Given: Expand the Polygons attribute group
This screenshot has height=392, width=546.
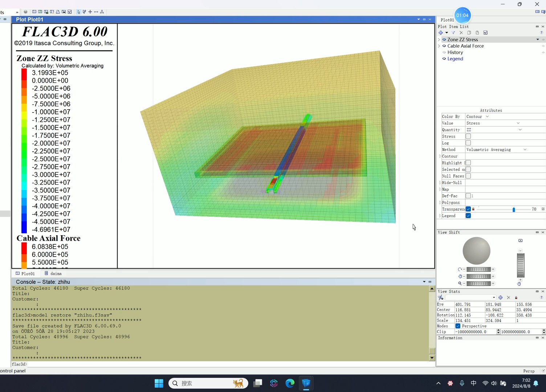Looking at the screenshot, I should (440, 203).
